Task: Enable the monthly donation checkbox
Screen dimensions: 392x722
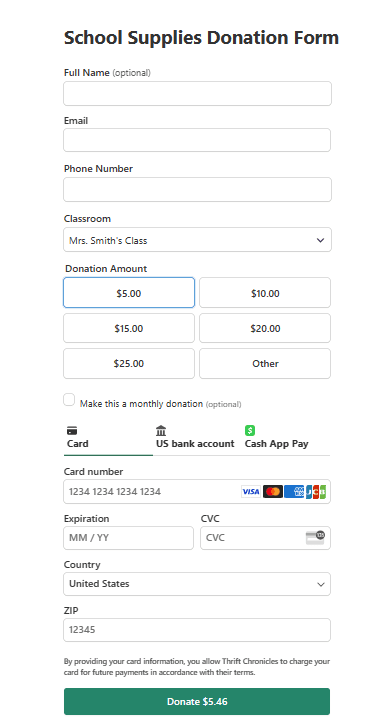Action: (x=69, y=400)
